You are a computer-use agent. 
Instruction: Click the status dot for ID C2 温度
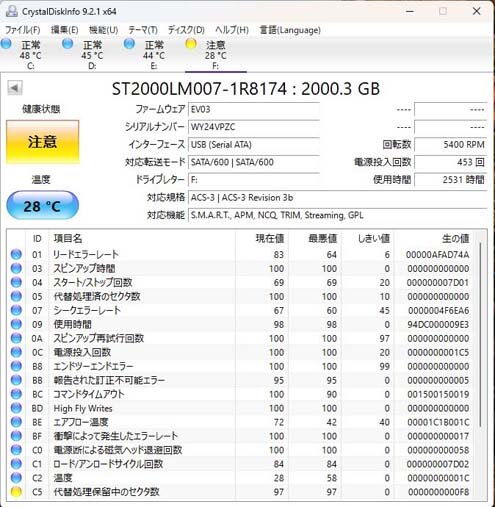click(16, 478)
